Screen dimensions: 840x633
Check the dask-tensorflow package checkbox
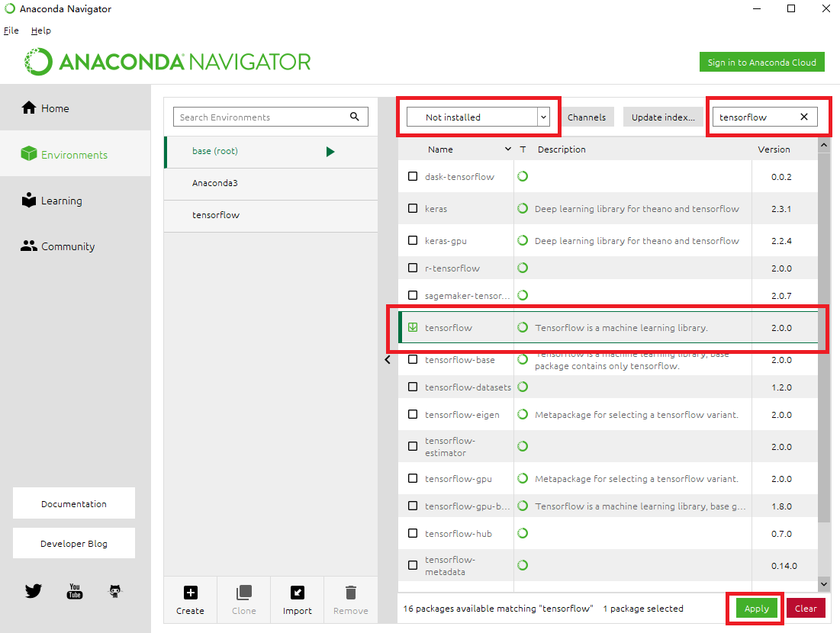[413, 176]
